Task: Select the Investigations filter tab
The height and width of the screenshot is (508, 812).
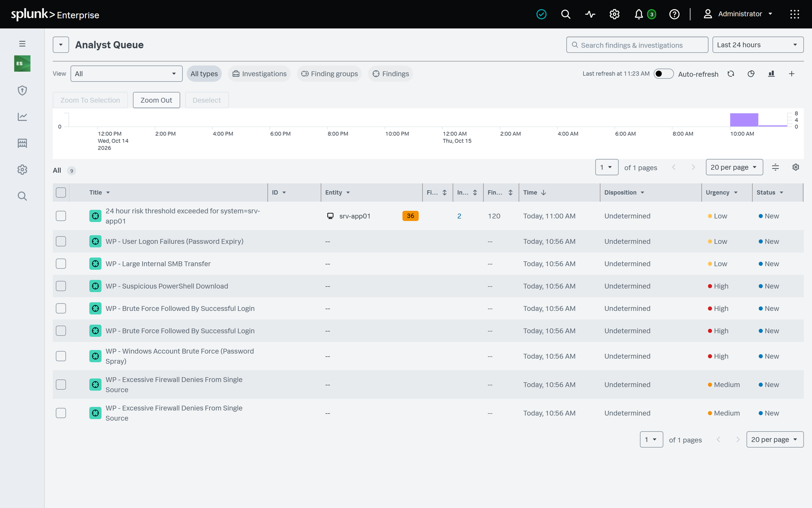Action: click(x=259, y=74)
